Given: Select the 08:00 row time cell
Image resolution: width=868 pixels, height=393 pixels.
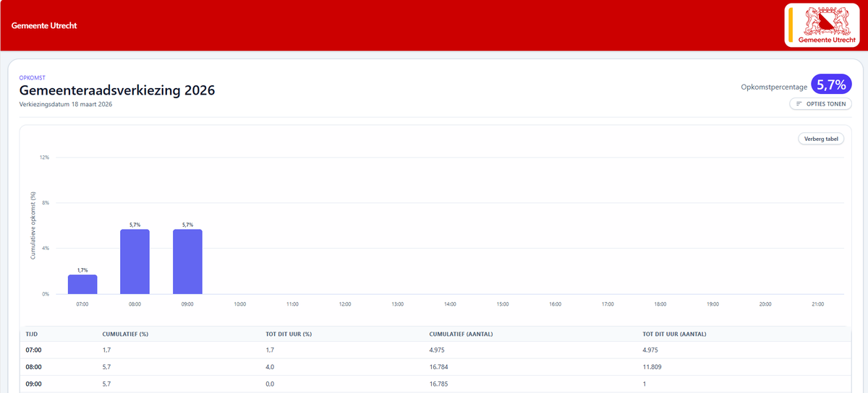Looking at the screenshot, I should [33, 367].
